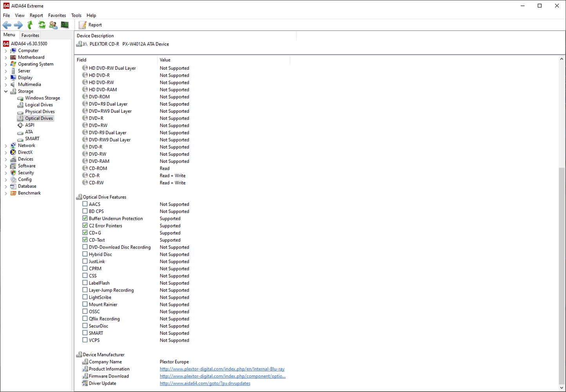
Task: Open the Tools menu
Action: tap(76, 16)
